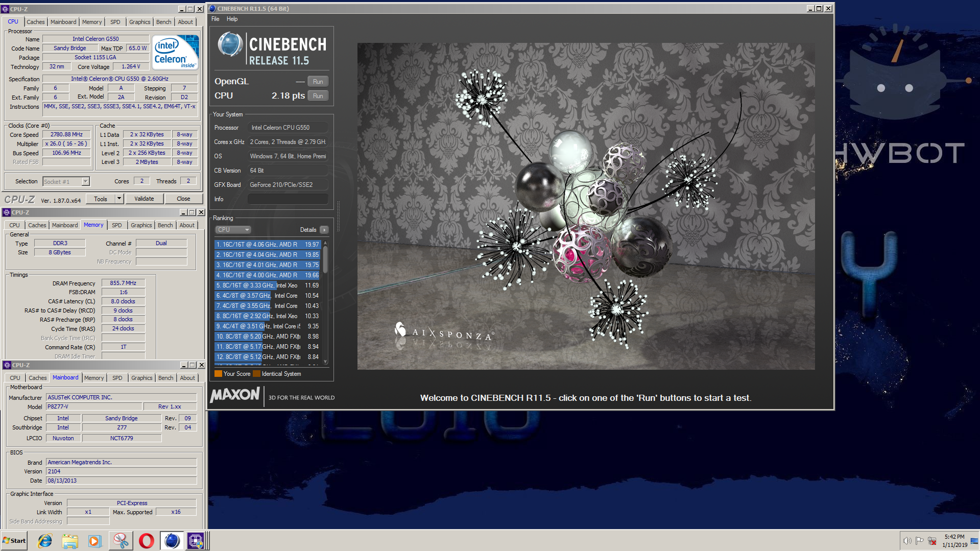Open the Start menu
This screenshot has width=980, height=551.
pyautogui.click(x=14, y=541)
